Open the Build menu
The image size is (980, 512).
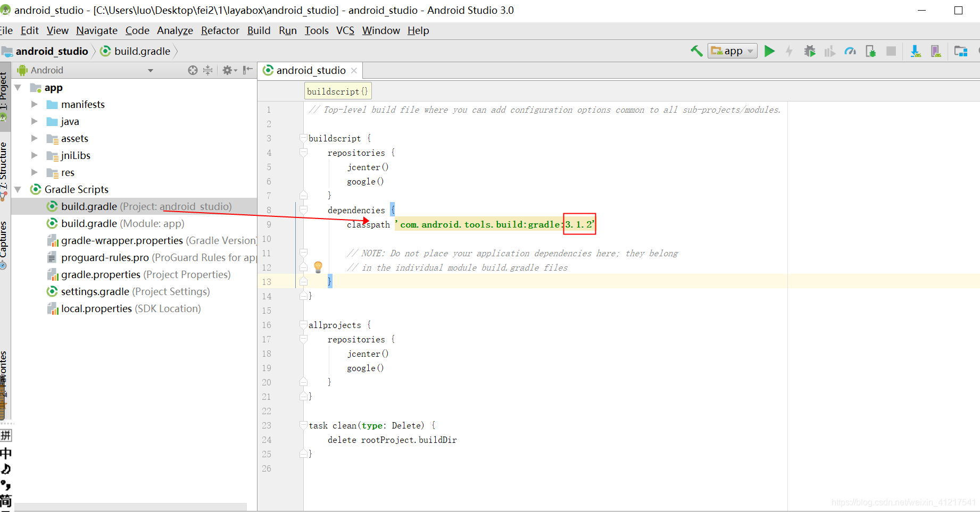[x=259, y=30]
